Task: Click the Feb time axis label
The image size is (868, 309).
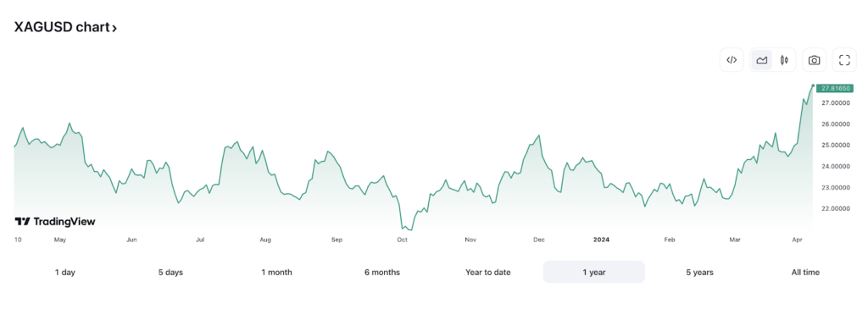Action: 670,240
